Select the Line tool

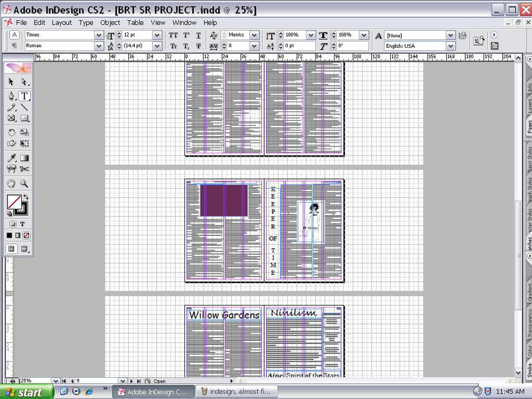(x=24, y=108)
